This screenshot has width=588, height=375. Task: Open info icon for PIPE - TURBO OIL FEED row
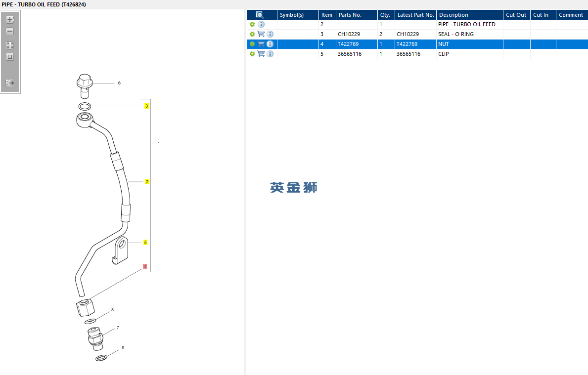[261, 24]
